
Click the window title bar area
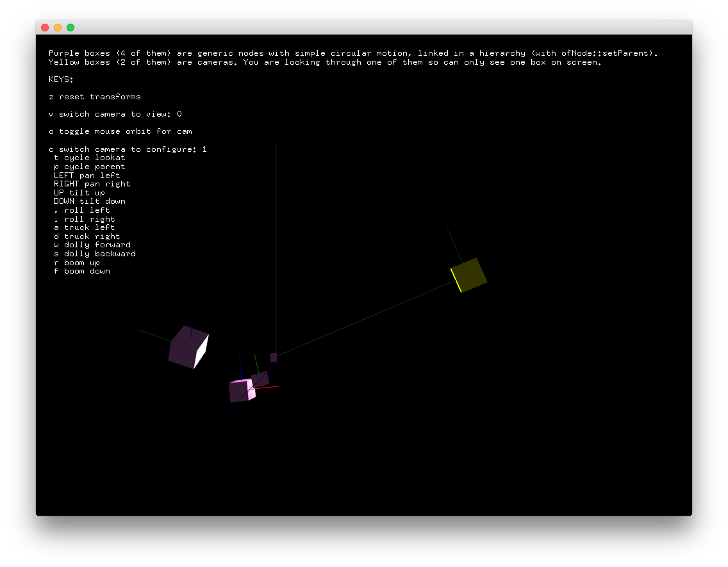[364, 27]
